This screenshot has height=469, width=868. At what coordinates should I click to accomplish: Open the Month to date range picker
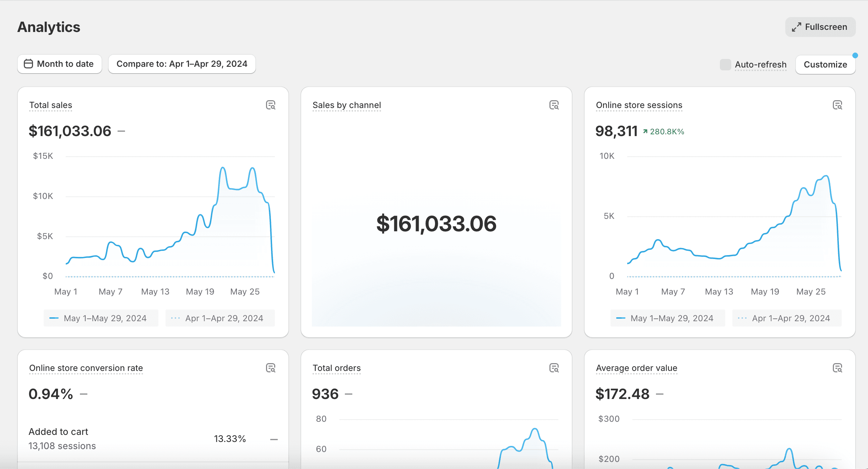(60, 64)
